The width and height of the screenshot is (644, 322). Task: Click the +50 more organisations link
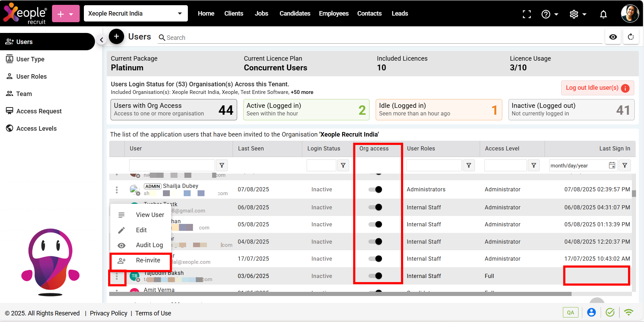coord(302,92)
